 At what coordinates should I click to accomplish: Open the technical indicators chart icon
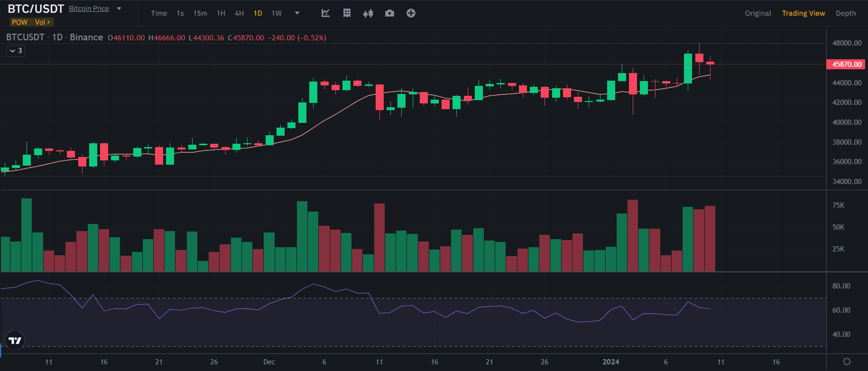(325, 13)
